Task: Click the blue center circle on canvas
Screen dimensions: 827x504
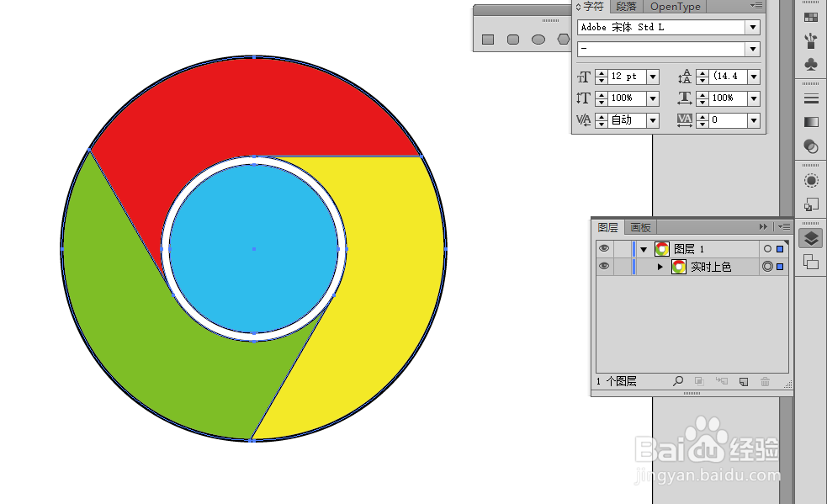Action: pyautogui.click(x=254, y=248)
